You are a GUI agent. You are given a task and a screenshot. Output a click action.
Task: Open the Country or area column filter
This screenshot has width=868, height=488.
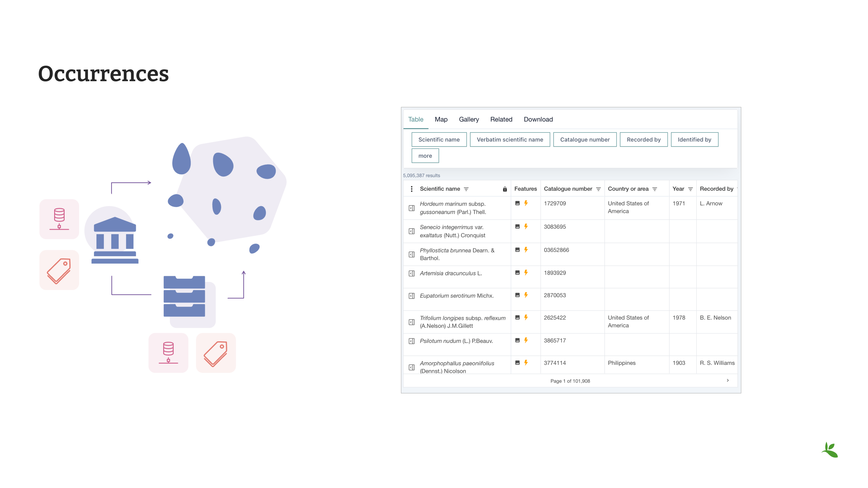pos(655,189)
